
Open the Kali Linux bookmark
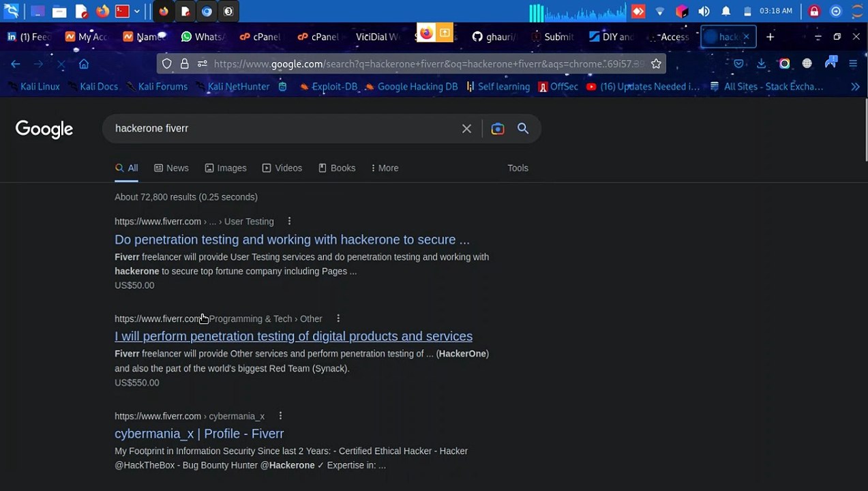(33, 87)
